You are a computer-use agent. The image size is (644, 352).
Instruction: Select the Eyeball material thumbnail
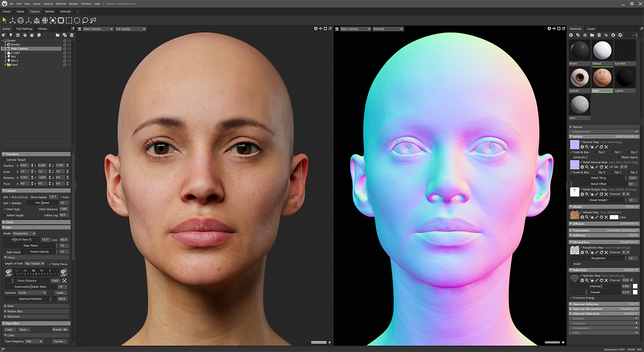[579, 78]
